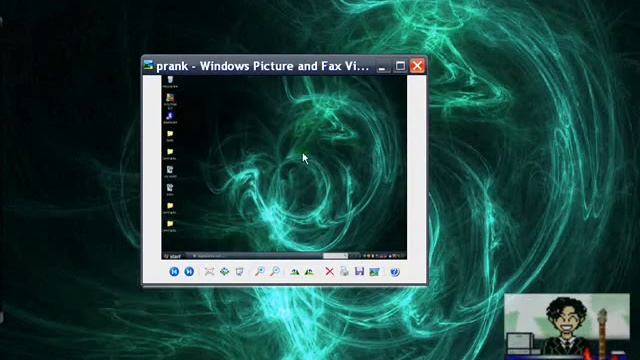Screen dimensions: 640x360
Task: Delete the prank image
Action: click(329, 271)
